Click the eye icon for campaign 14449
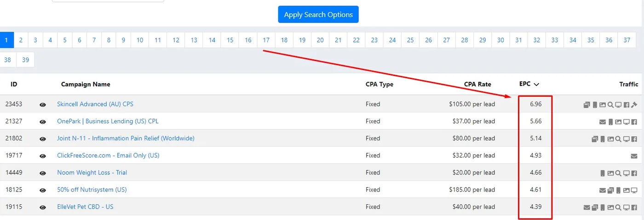The height and width of the screenshot is (220, 644). point(43,173)
